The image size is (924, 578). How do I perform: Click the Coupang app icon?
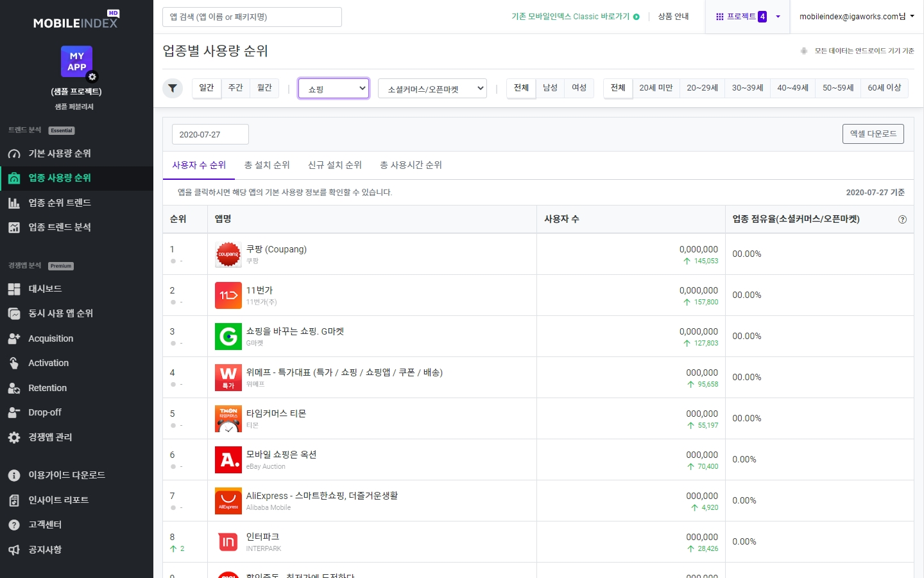tap(228, 254)
